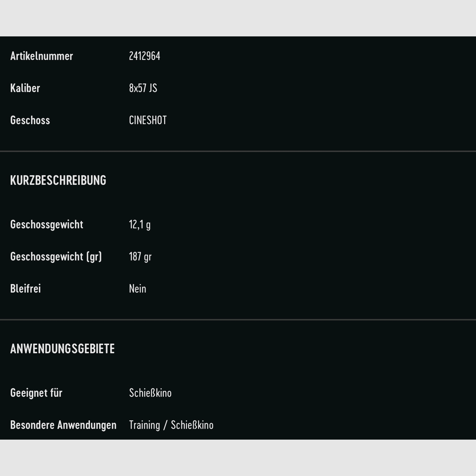Click the divider line above ANWENDUNGSGEBIETE

point(238,320)
